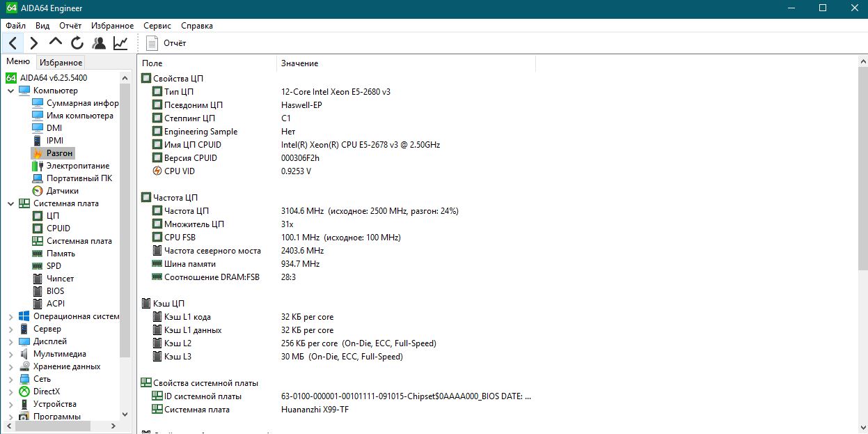The width and height of the screenshot is (868, 434).
Task: Select ЦП under Системная плата
Action: [x=53, y=216]
